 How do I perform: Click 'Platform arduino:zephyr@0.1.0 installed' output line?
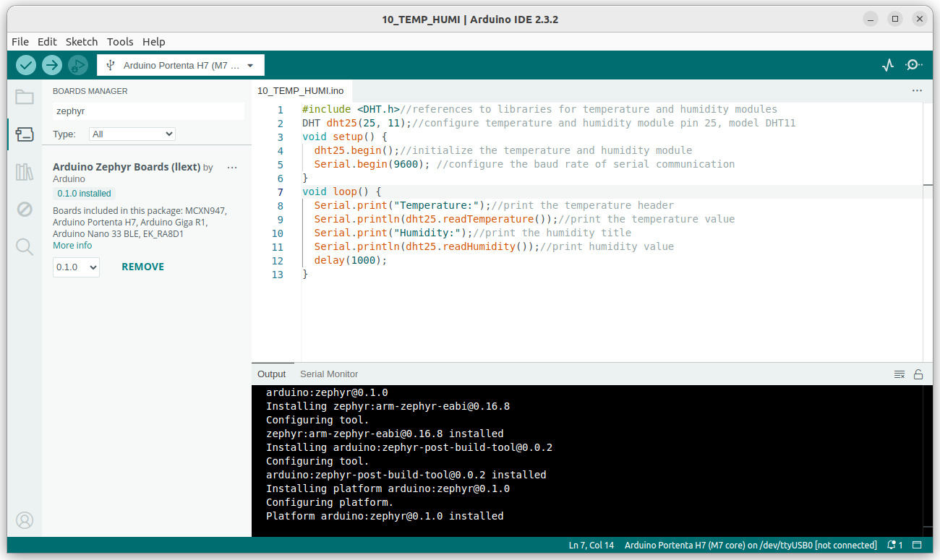(x=385, y=517)
